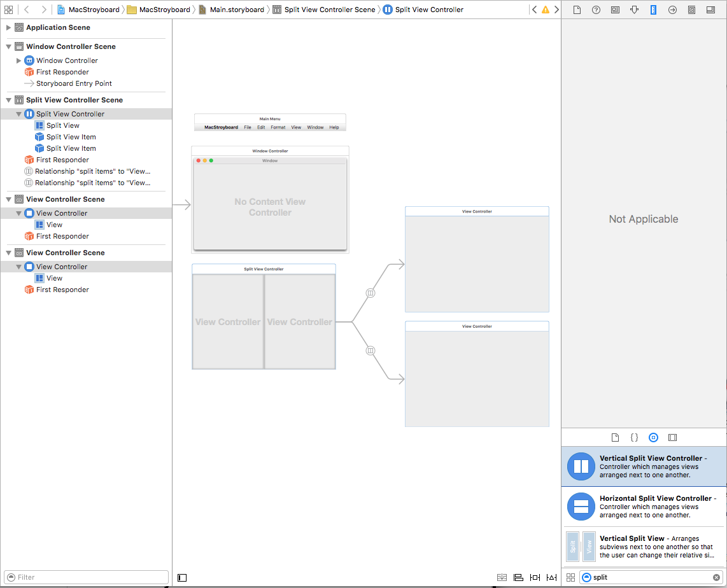Click upper relationship segue circle on canvas
Image resolution: width=727 pixels, height=588 pixels.
click(x=370, y=293)
